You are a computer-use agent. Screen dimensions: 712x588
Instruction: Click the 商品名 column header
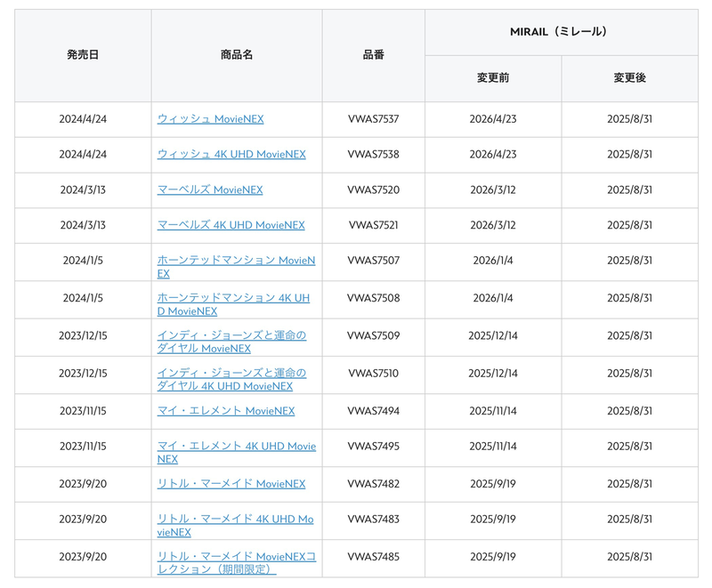pos(237,55)
